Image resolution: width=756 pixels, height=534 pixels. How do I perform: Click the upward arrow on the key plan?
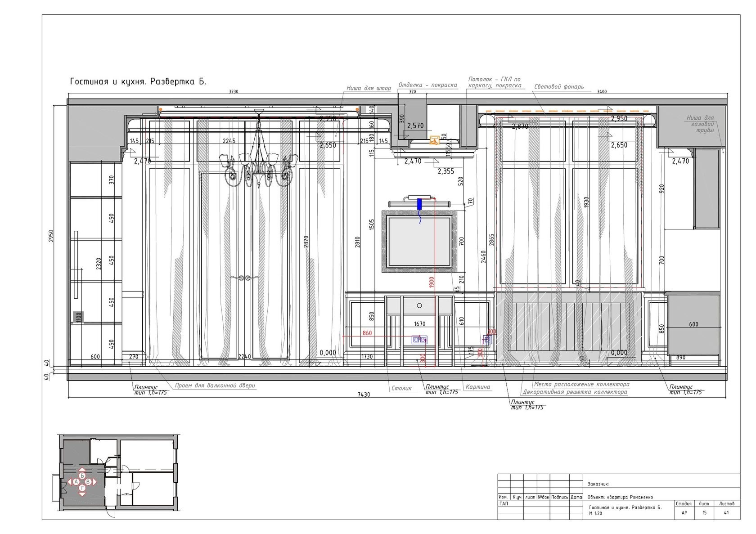[82, 470]
